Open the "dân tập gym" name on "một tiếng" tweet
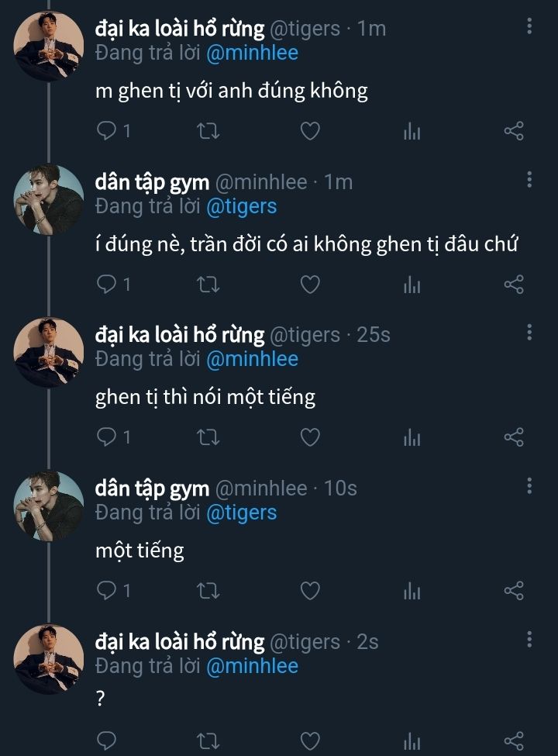 click(x=152, y=488)
